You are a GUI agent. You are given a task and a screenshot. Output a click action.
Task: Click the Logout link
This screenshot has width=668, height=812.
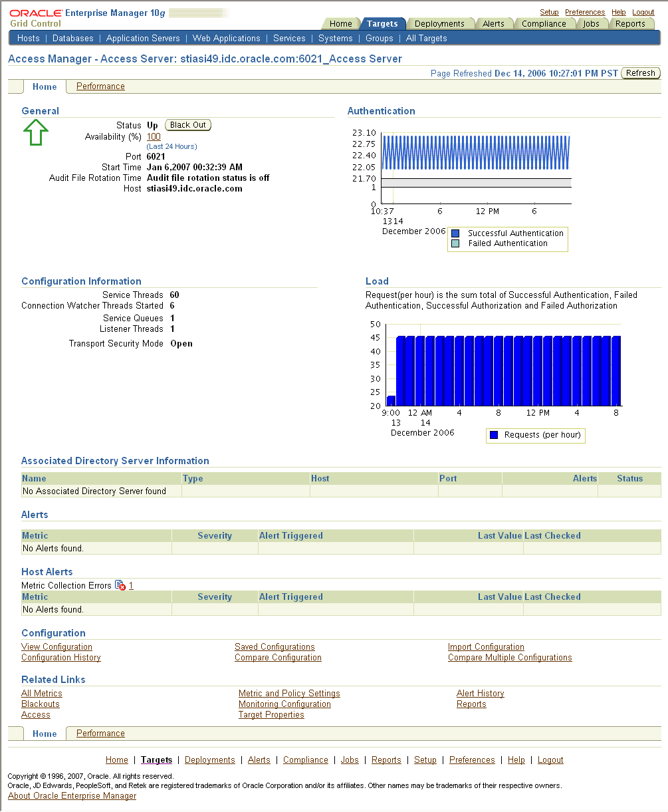click(x=643, y=11)
